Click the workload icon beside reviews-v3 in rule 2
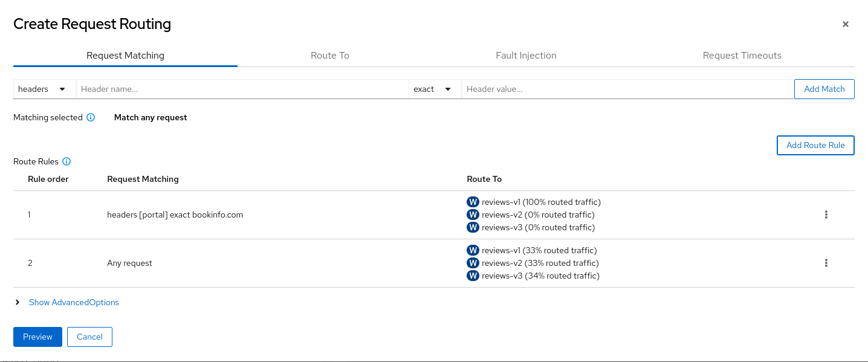Image resolution: width=868 pixels, height=362 pixels. (473, 276)
